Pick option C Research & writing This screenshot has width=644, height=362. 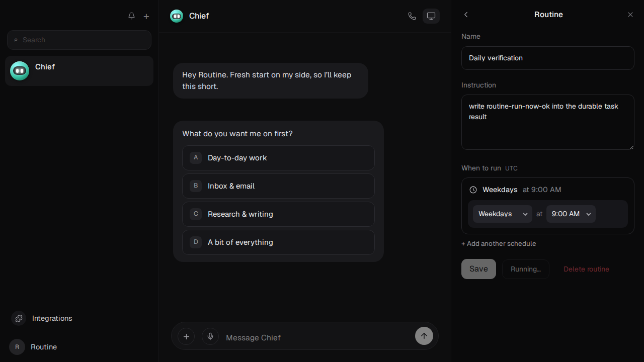click(x=278, y=214)
